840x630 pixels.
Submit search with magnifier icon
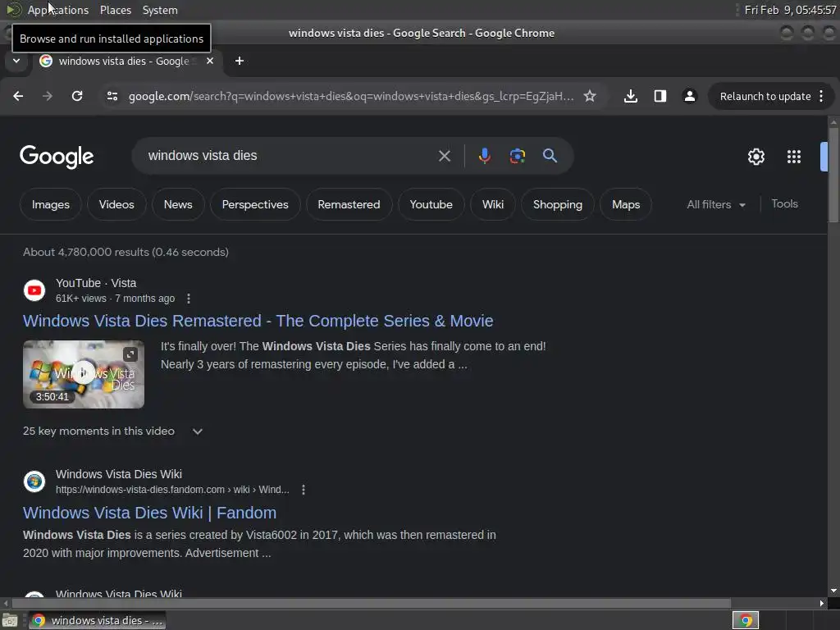coord(550,156)
